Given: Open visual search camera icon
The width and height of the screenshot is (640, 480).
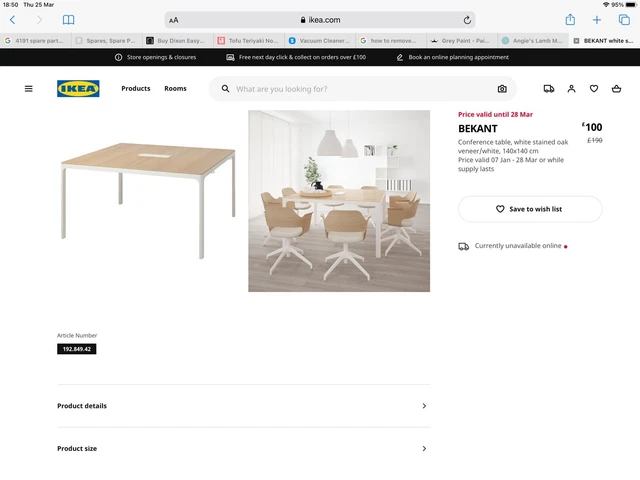Looking at the screenshot, I should click(502, 89).
